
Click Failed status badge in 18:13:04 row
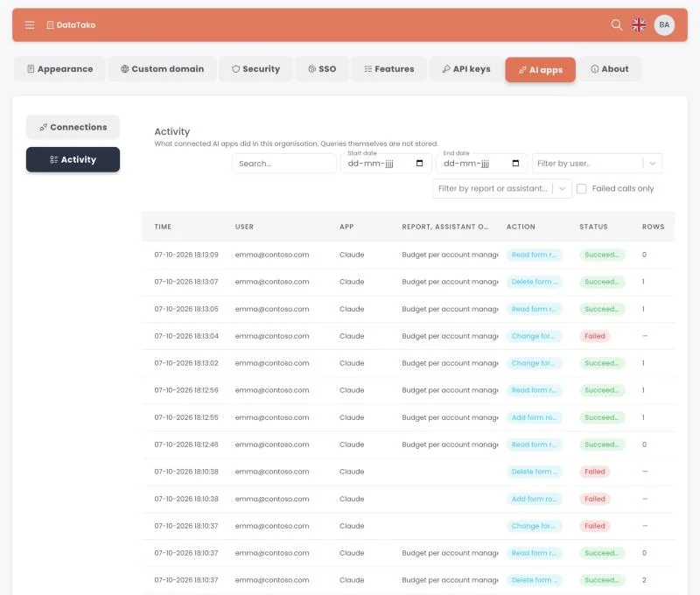595,336
